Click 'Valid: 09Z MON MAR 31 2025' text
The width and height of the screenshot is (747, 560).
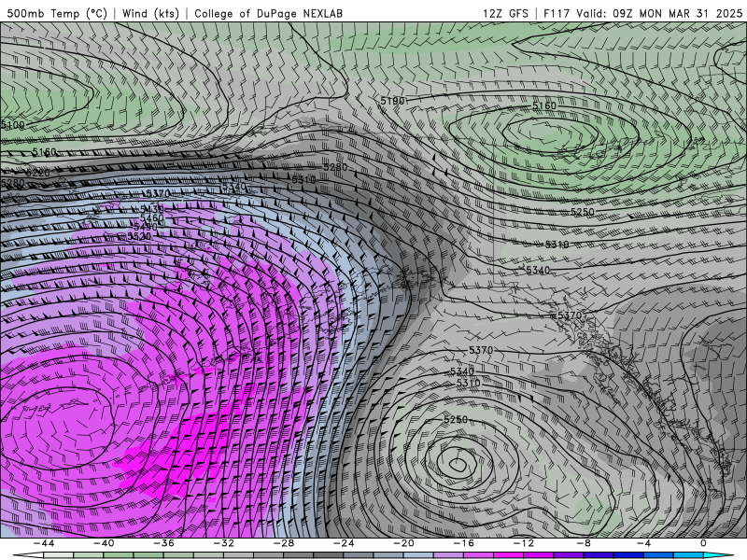[659, 13]
